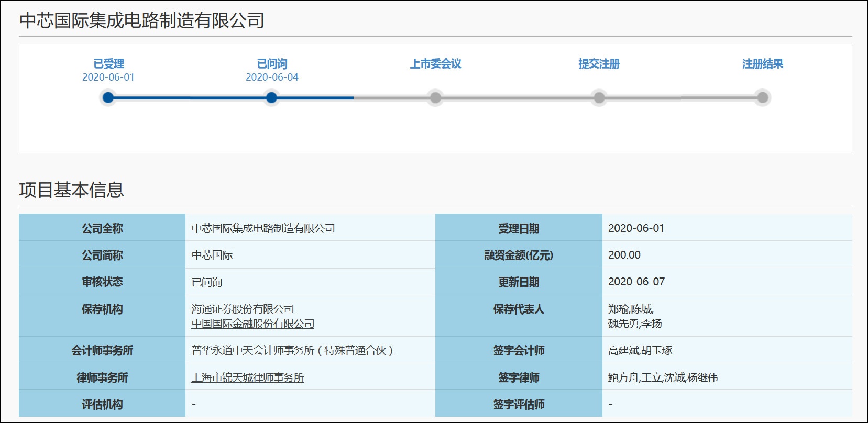
Task: Click the 签字会计师 row header
Action: [519, 350]
